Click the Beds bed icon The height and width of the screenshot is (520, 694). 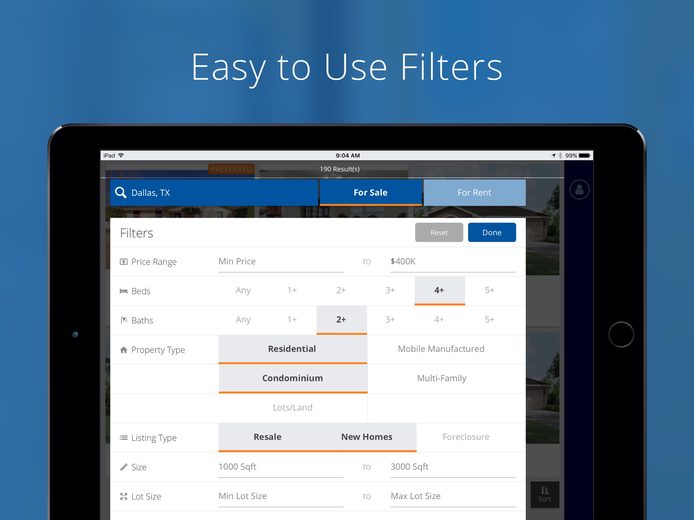[x=124, y=291]
